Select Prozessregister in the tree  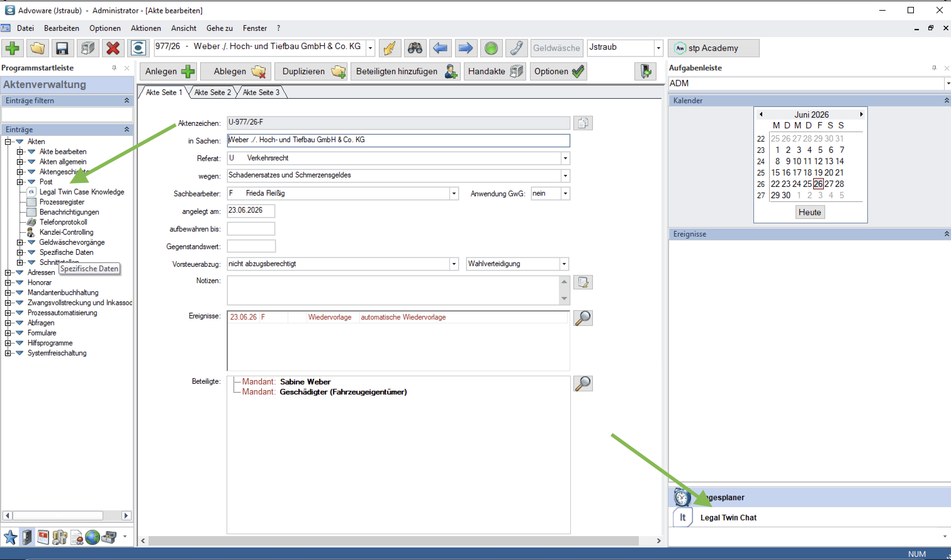coord(62,202)
